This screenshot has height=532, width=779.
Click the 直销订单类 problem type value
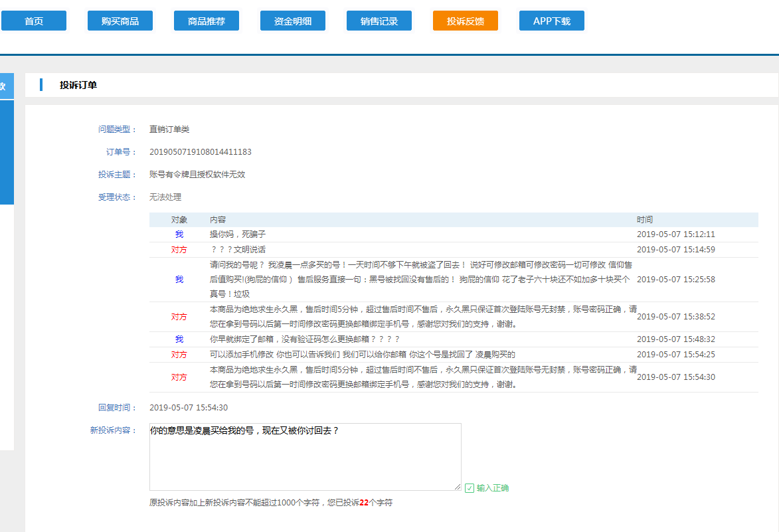(x=169, y=129)
